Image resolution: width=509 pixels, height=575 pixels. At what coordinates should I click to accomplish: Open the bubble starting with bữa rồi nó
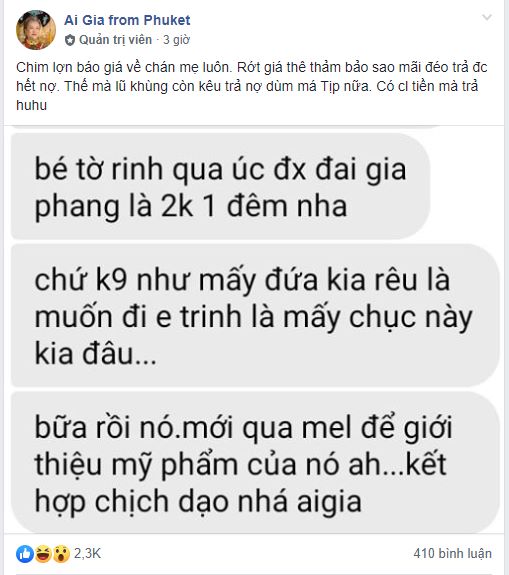tap(255, 463)
